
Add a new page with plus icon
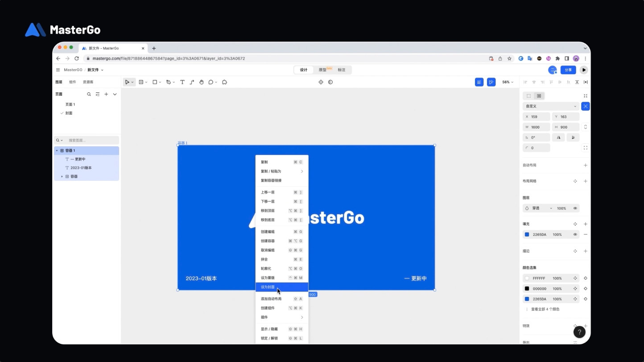pyautogui.click(x=106, y=94)
